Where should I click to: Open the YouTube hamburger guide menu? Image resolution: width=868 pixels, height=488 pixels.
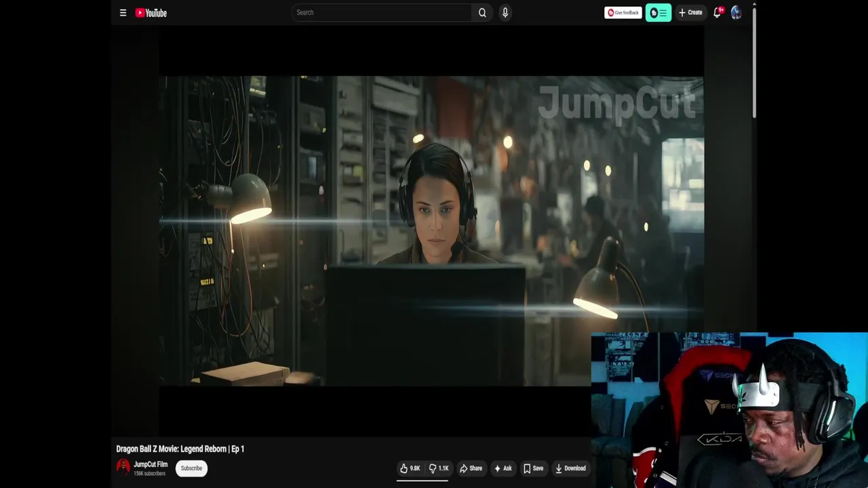tap(123, 12)
